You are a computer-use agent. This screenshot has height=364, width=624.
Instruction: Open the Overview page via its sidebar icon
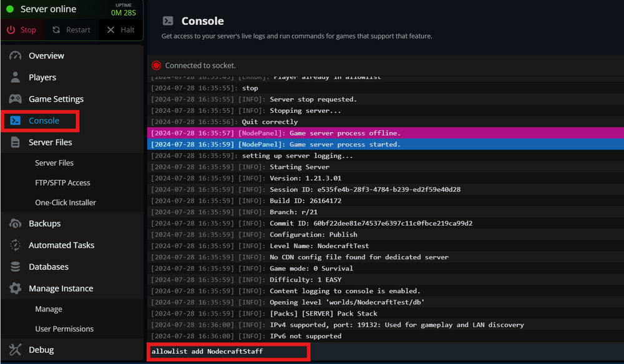click(x=14, y=55)
